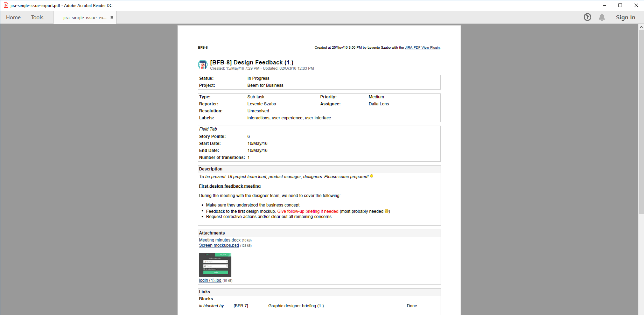The width and height of the screenshot is (644, 315).
Task: Open the Help question mark icon
Action: [x=587, y=17]
